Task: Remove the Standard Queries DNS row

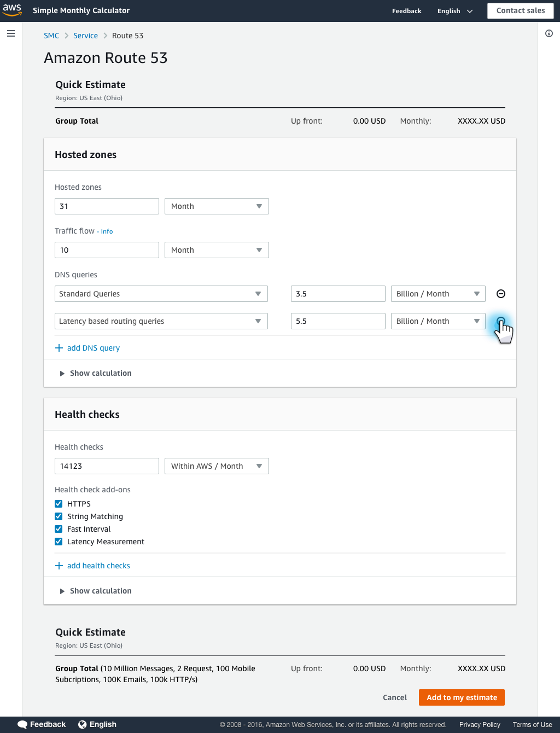Action: 501,294
